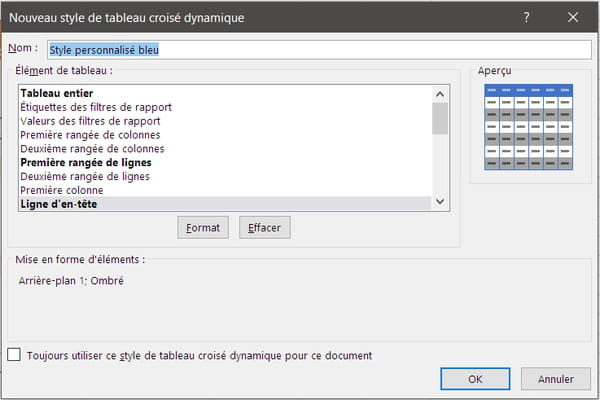The height and width of the screenshot is (400, 600).
Task: Click the Effacer button
Action: [x=265, y=228]
